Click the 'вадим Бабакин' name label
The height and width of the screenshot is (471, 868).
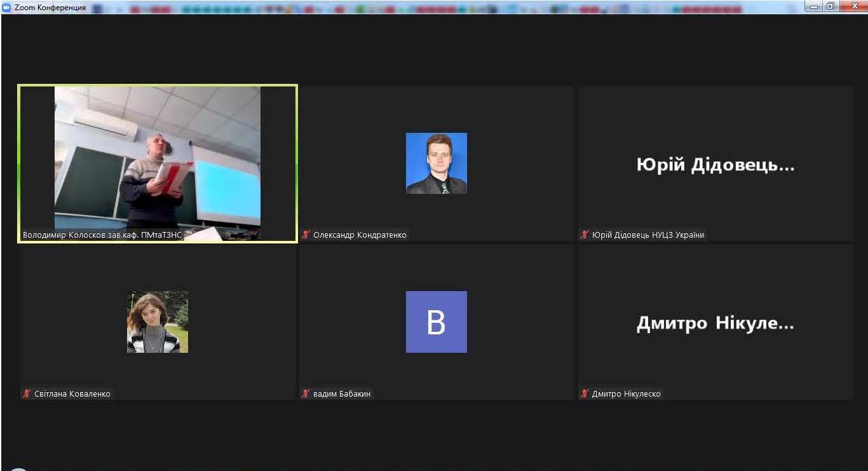coord(342,394)
